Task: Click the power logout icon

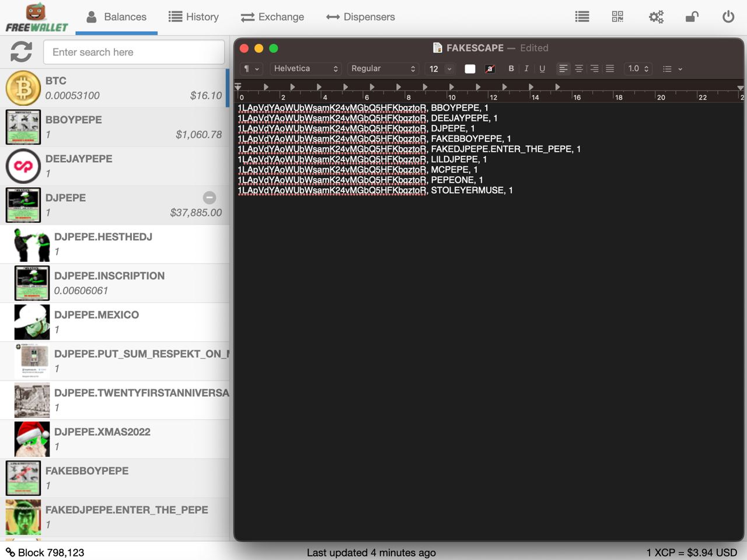Action: click(x=728, y=17)
